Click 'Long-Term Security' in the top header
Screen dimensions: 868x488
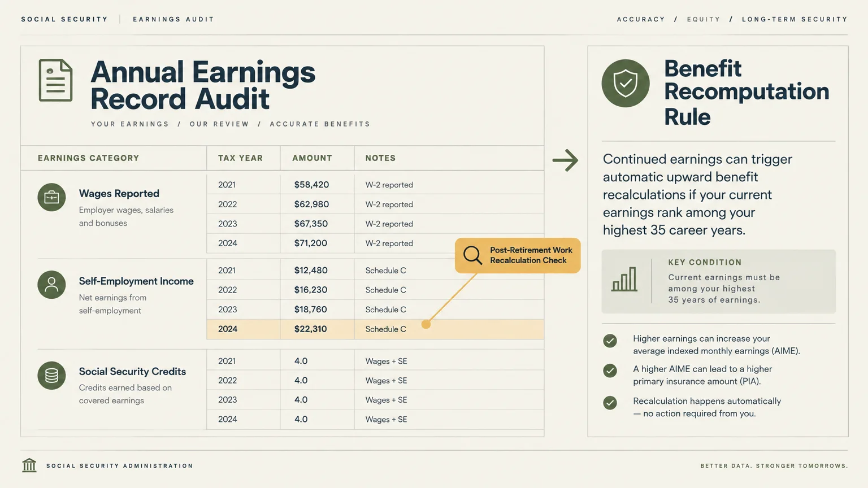point(795,19)
